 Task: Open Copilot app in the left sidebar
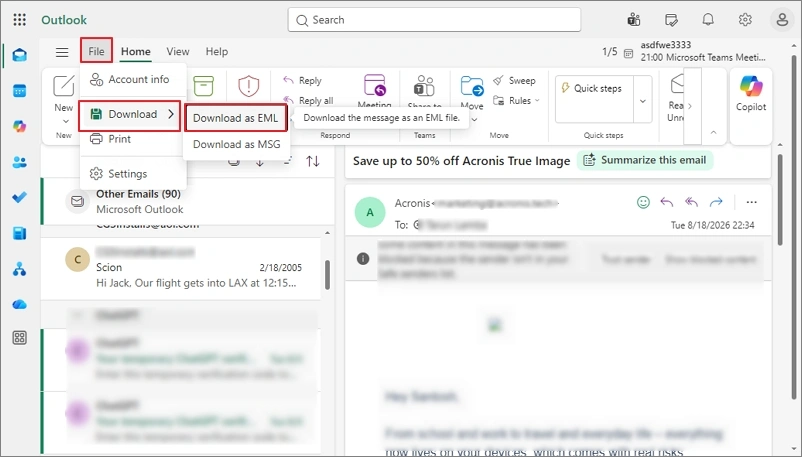coord(19,126)
